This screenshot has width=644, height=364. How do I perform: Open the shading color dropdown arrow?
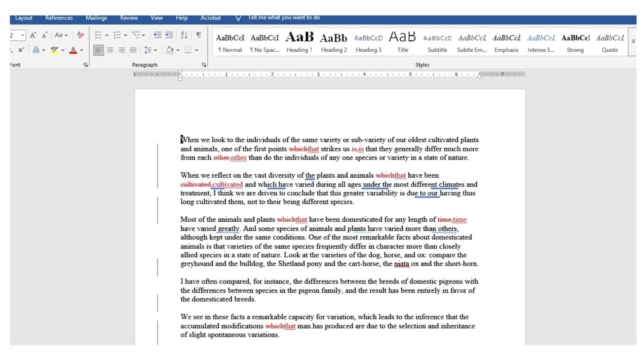pos(178,51)
